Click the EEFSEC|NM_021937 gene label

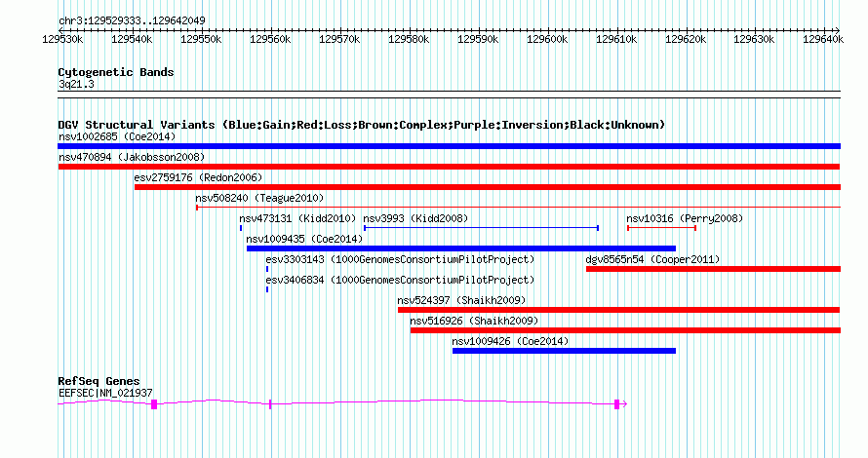[x=105, y=393]
